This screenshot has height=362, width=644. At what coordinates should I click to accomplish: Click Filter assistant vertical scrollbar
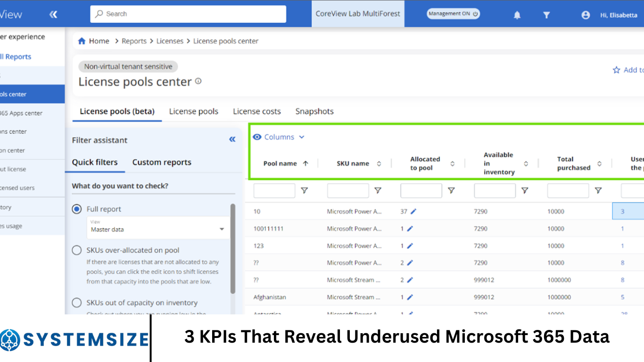pos(232,248)
